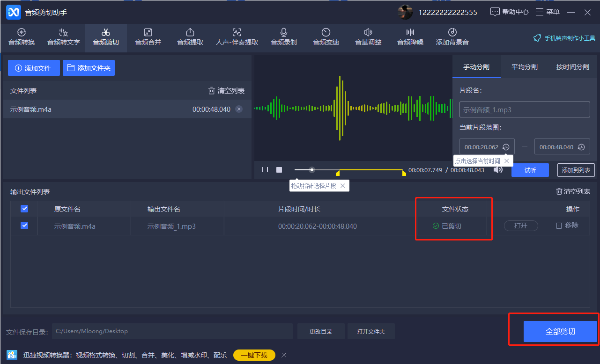The width and height of the screenshot is (600, 364).
Task: Click the audio waveform display
Action: (353, 108)
